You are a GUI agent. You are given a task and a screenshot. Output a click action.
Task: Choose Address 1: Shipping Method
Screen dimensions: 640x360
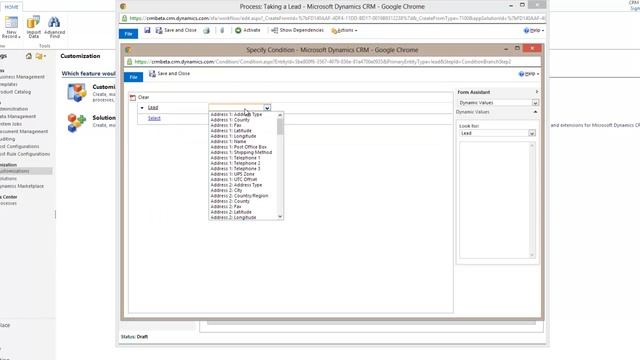tap(241, 152)
